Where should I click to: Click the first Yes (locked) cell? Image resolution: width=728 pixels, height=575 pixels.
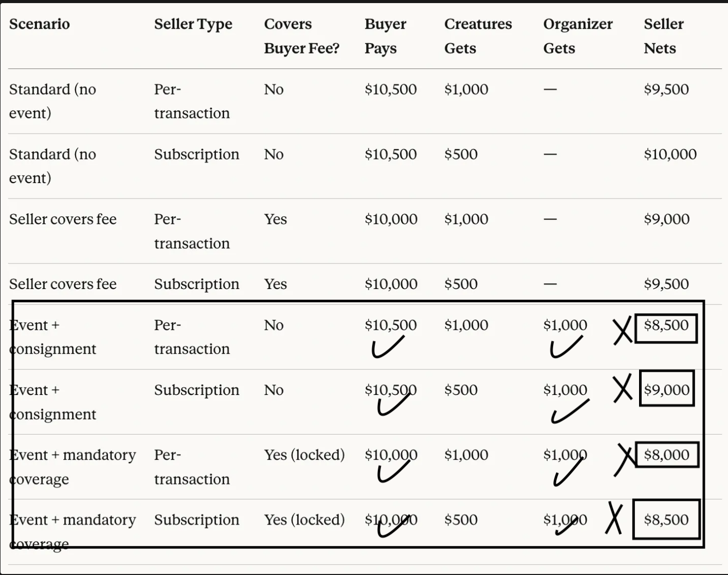(304, 455)
